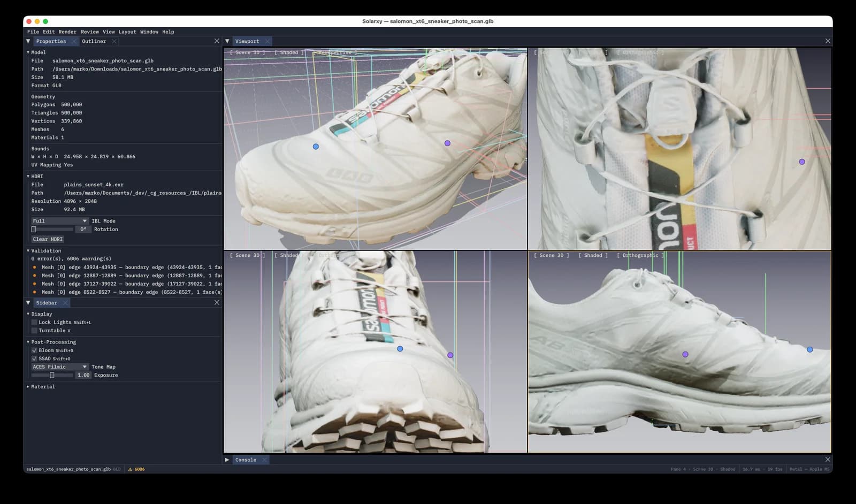Select purple light handle in the side-view pane
The width and height of the screenshot is (856, 504).
685,355
